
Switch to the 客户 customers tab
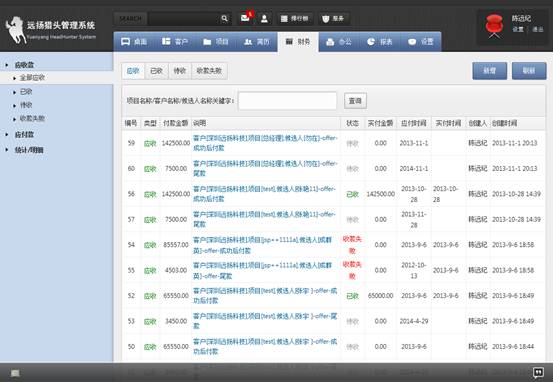coord(175,42)
